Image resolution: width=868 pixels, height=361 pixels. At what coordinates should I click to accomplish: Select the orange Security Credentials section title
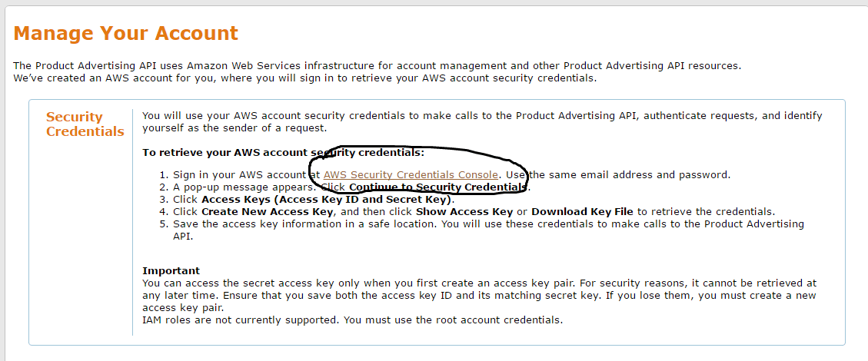tap(85, 124)
